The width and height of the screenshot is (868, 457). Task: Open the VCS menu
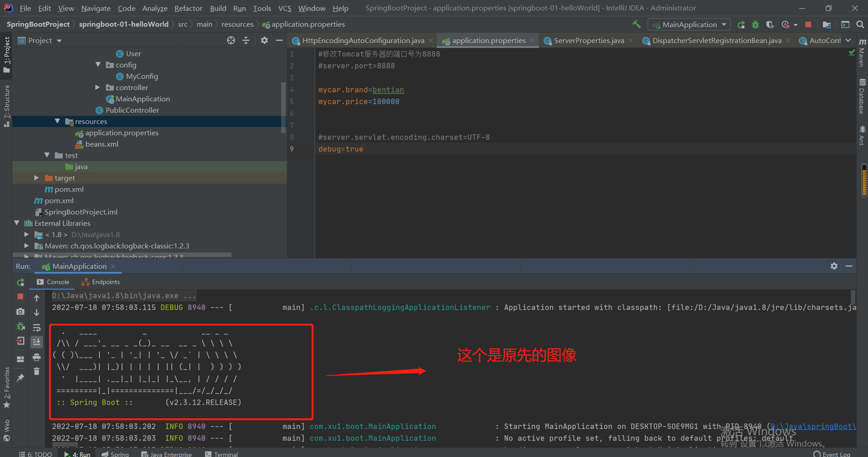click(285, 8)
